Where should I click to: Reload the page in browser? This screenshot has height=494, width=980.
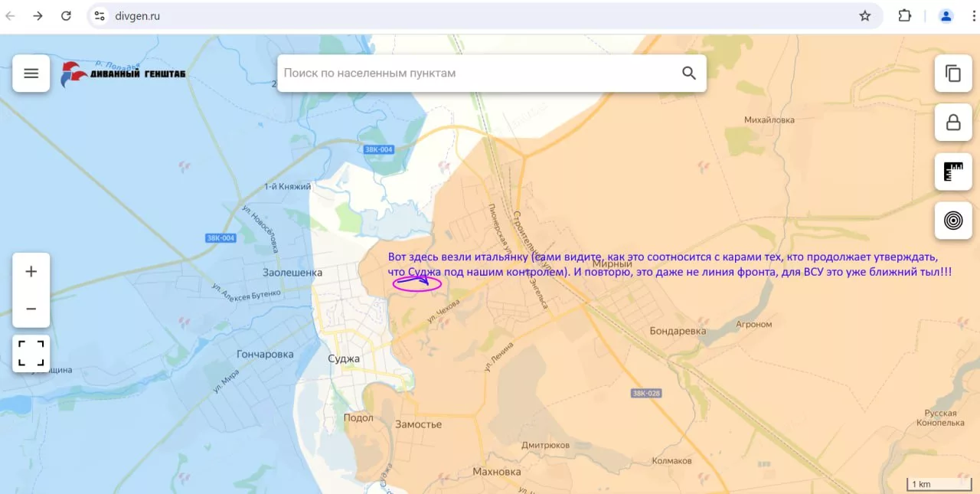pos(67,16)
